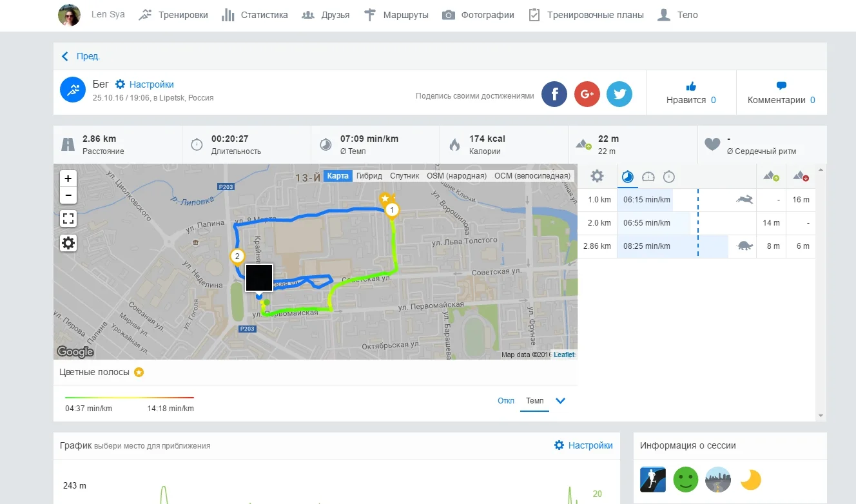
Task: Like the activity with the thumbs-up icon
Action: 691,86
